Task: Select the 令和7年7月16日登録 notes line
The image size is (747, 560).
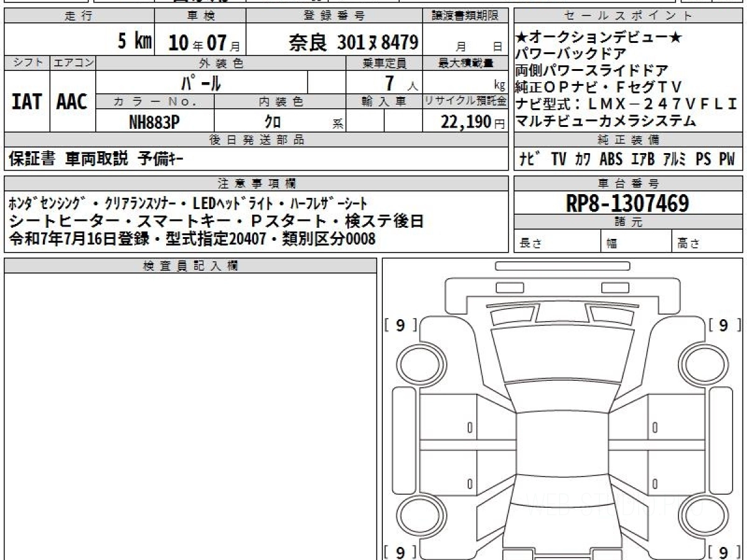Action: pyautogui.click(x=192, y=238)
